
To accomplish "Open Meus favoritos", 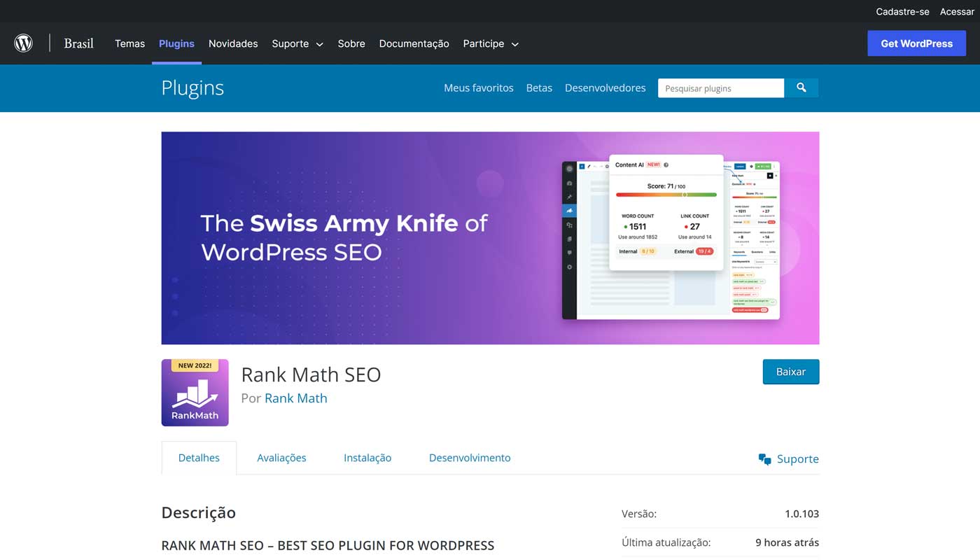I will pyautogui.click(x=478, y=87).
